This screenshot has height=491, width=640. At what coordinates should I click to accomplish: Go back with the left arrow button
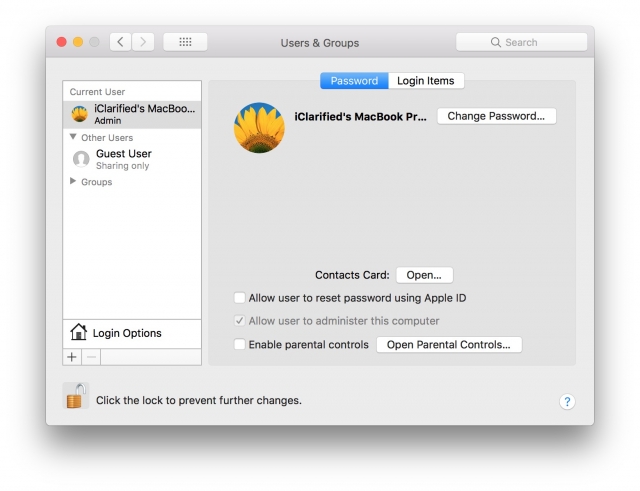click(x=121, y=42)
